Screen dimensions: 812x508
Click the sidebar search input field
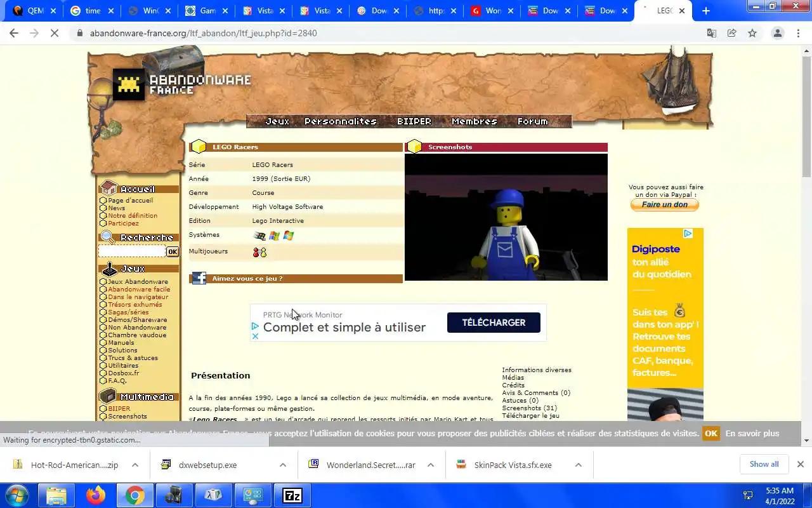pyautogui.click(x=132, y=252)
